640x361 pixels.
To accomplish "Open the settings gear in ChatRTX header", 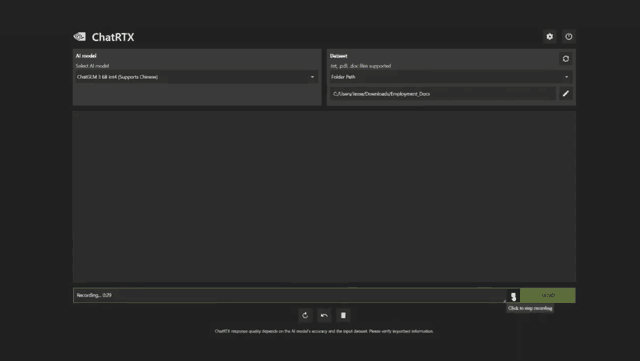I will coord(549,37).
